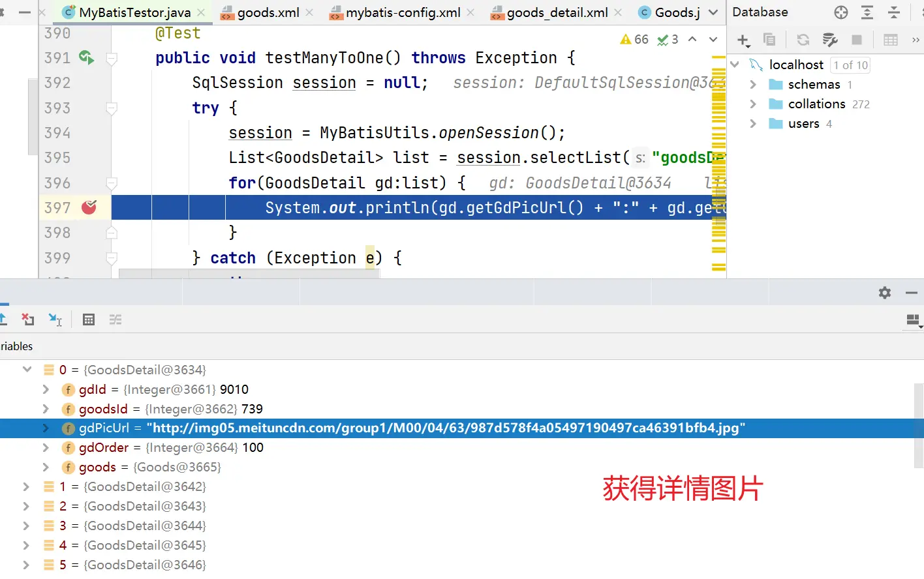Expand the goodsId field node
The height and width of the screenshot is (579, 924).
[46, 409]
